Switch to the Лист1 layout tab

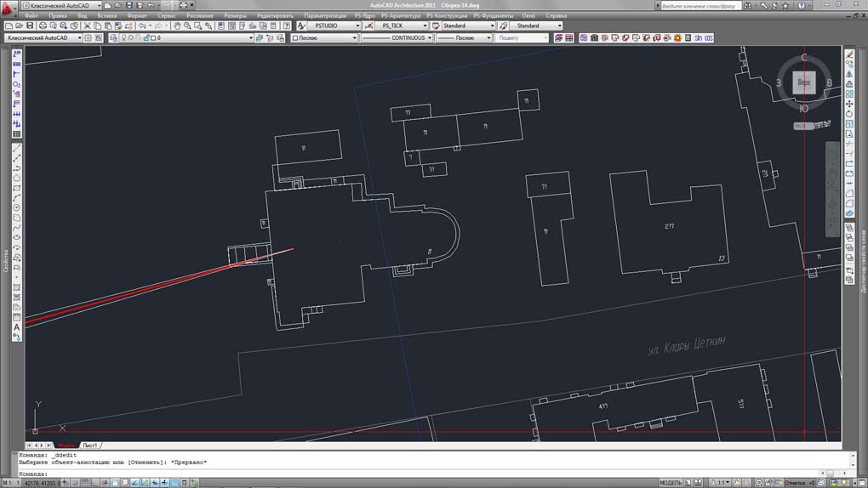89,445
